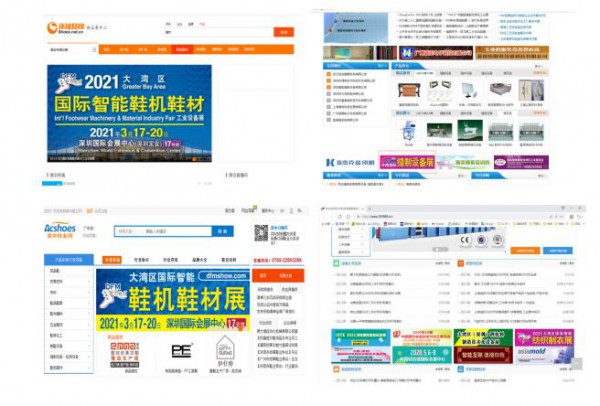Image resolution: width=600 pixels, height=406 pixels.
Task: Click the carousel indicator under the machine banner
Action: pos(440,249)
